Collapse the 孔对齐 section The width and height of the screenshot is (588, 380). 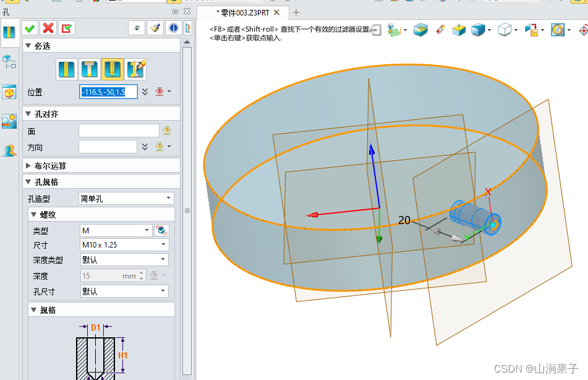[28, 114]
